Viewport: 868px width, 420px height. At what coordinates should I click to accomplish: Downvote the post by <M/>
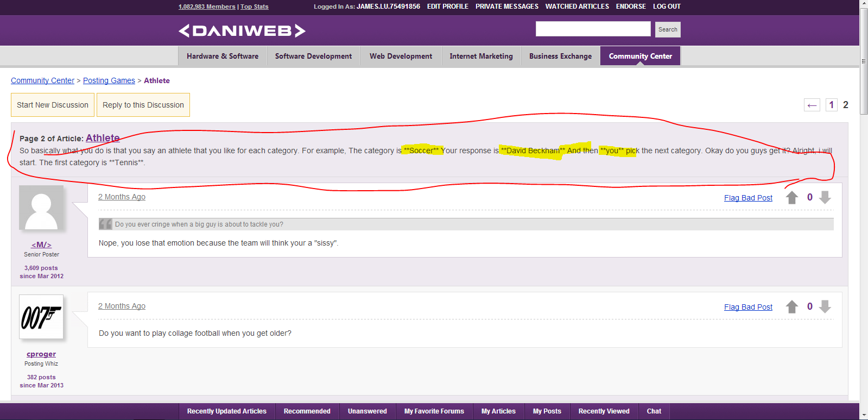[825, 198]
